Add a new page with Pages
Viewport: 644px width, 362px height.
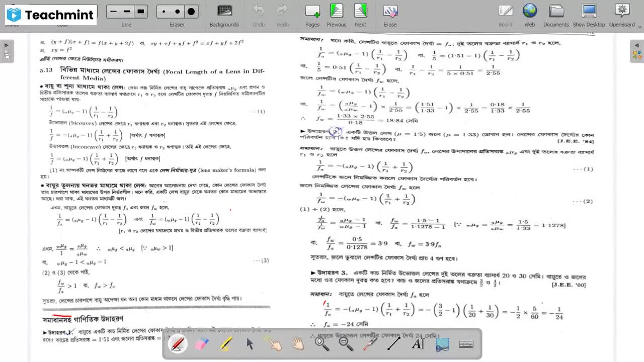click(x=312, y=16)
